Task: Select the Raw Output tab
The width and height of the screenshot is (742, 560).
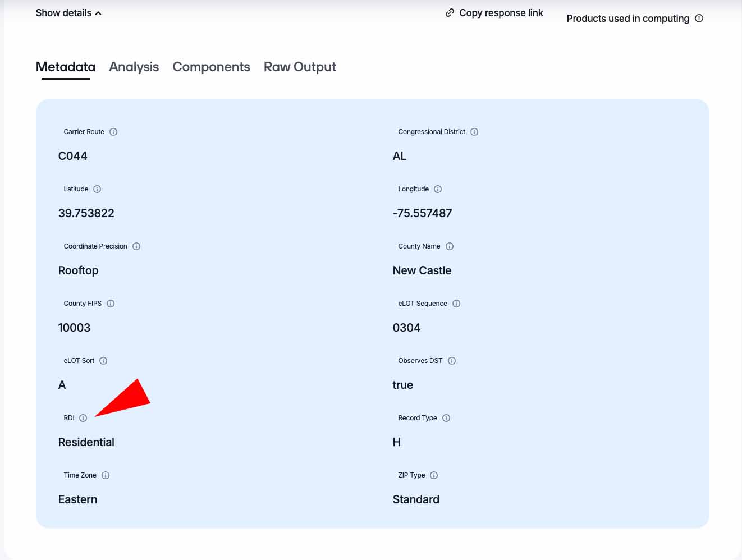Action: [x=300, y=67]
